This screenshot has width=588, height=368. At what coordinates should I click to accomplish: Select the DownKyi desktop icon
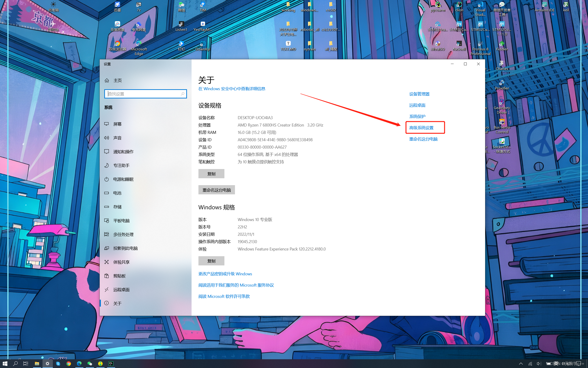tap(203, 46)
